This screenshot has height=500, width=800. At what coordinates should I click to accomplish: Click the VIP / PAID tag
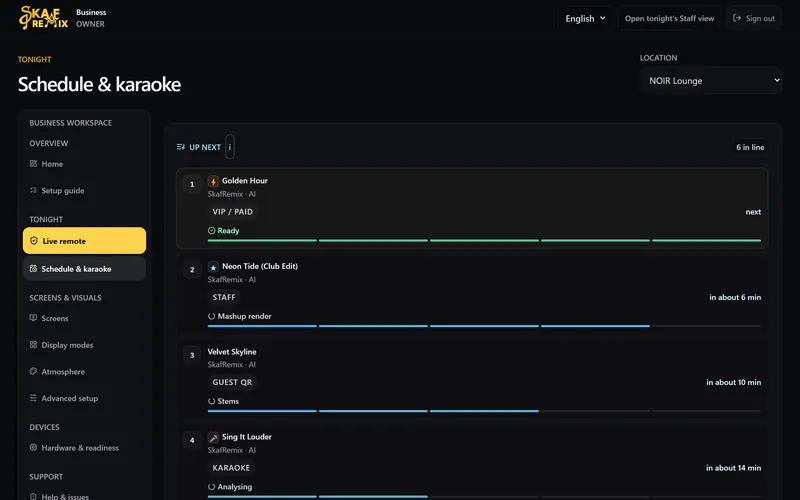click(x=233, y=212)
